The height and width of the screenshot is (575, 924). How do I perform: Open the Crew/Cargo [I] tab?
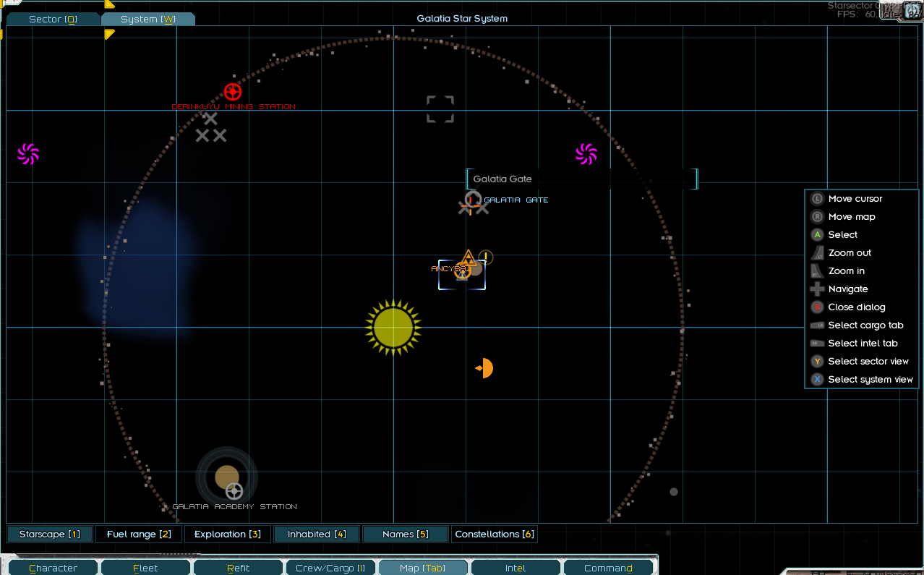point(330,568)
